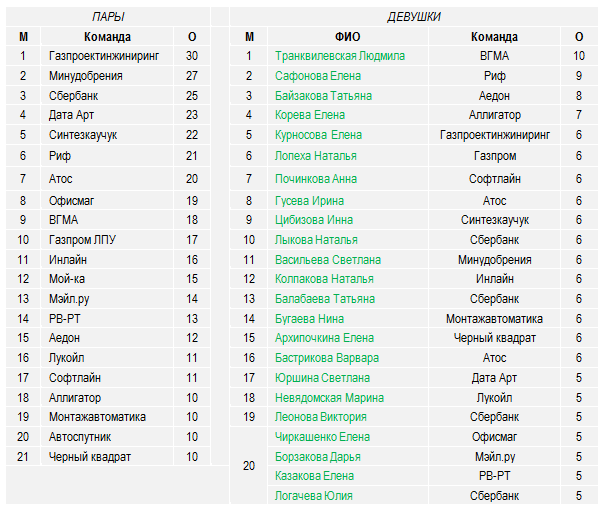Click Чиркашенко Елена name link
The image size is (605, 510).
pyautogui.click(x=323, y=437)
